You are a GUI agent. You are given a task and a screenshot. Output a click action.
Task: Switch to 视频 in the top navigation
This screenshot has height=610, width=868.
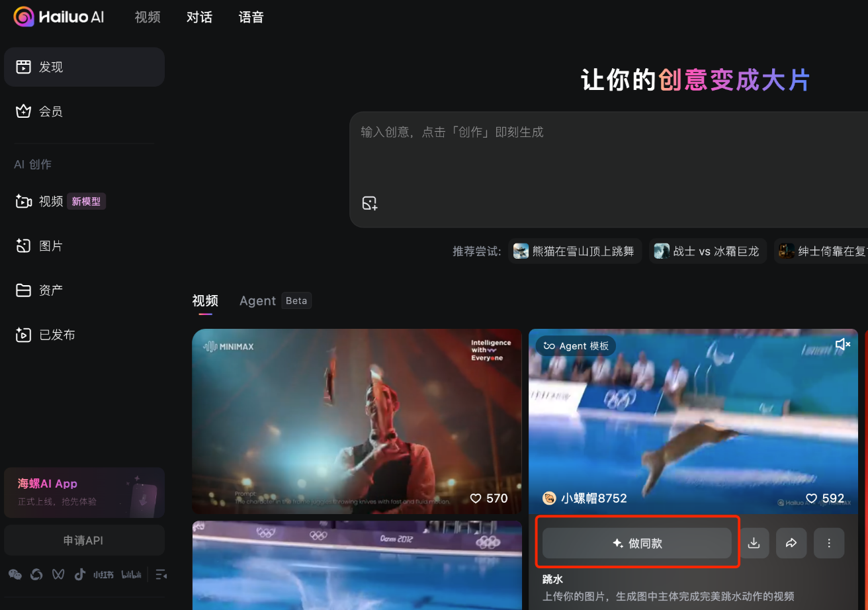point(148,17)
